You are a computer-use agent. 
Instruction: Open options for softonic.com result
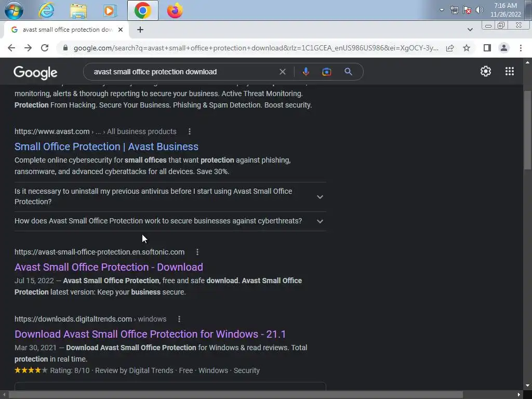(197, 252)
